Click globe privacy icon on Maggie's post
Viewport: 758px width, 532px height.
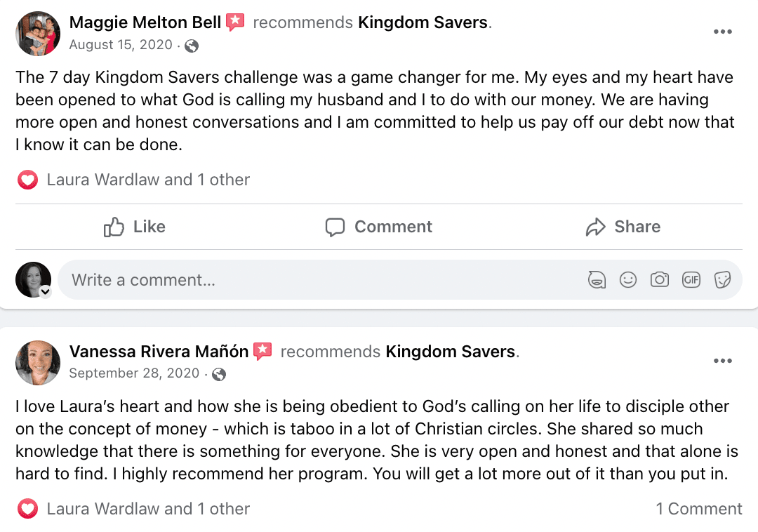tap(191, 46)
